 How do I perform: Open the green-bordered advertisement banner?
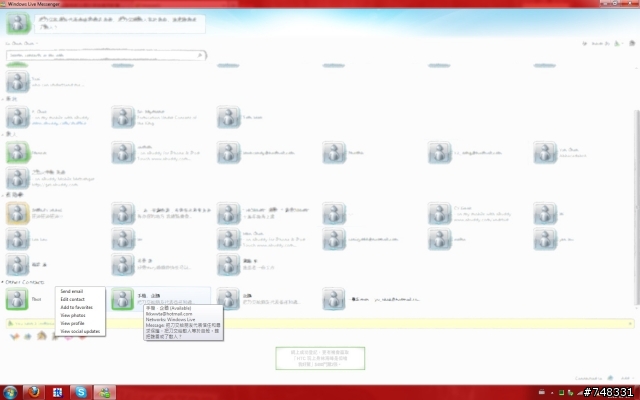[320, 358]
